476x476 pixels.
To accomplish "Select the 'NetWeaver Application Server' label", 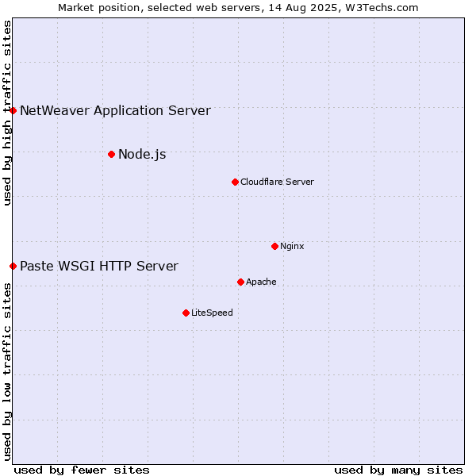I will pos(115,110).
